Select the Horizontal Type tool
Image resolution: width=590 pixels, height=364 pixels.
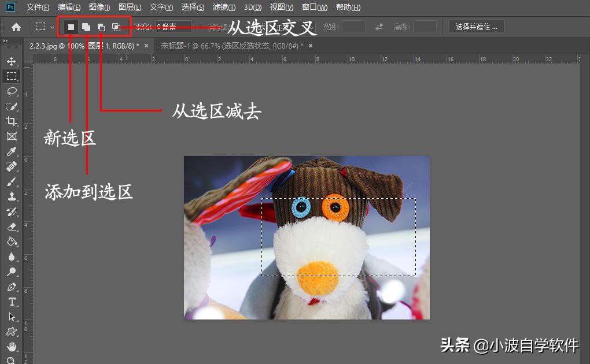pos(12,301)
